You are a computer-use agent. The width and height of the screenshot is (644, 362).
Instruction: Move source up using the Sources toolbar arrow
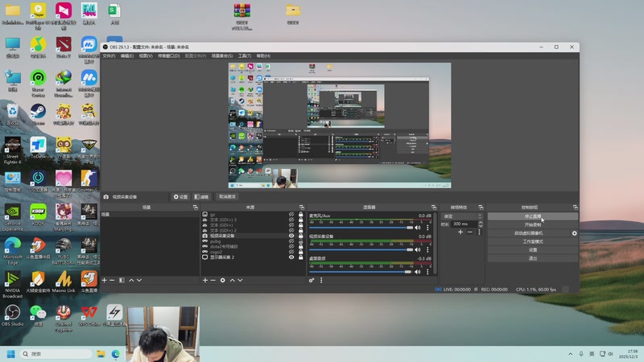(233, 280)
